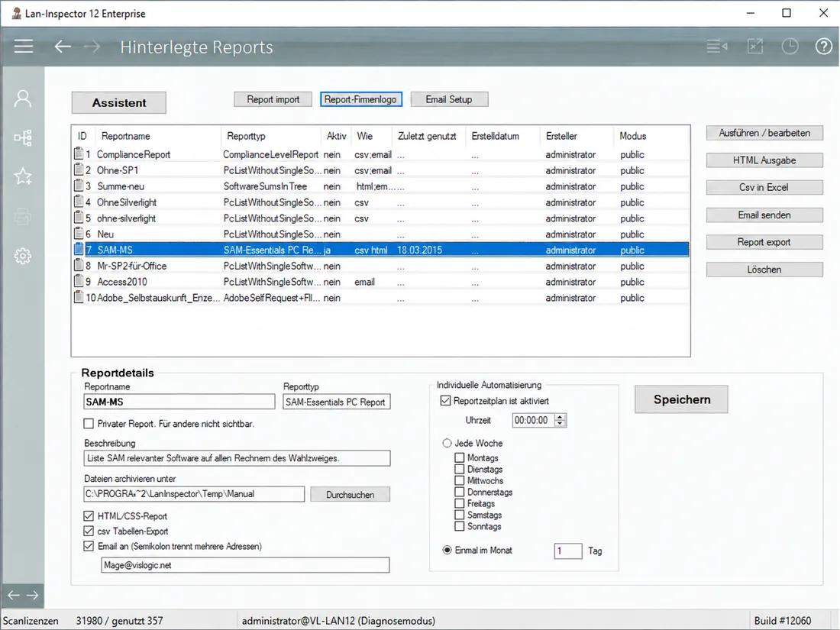Image resolution: width=840 pixels, height=630 pixels.
Task: Check the Freitags checkbox
Action: (459, 503)
